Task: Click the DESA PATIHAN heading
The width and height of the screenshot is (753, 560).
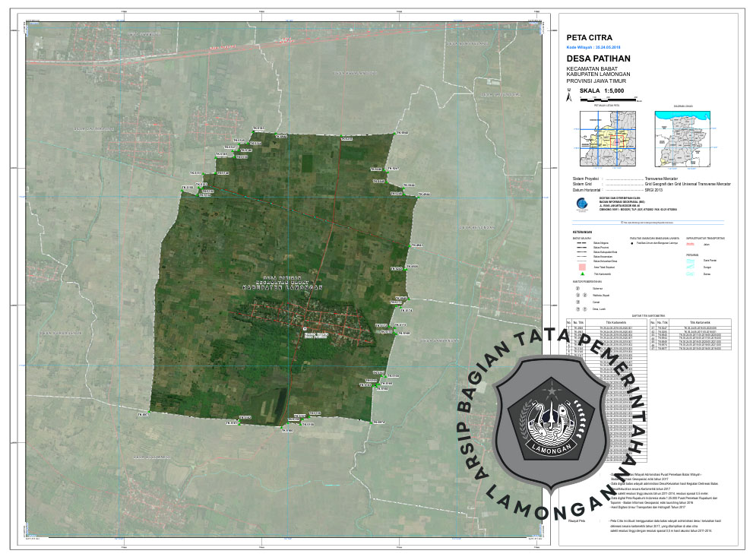Action: 598,59
